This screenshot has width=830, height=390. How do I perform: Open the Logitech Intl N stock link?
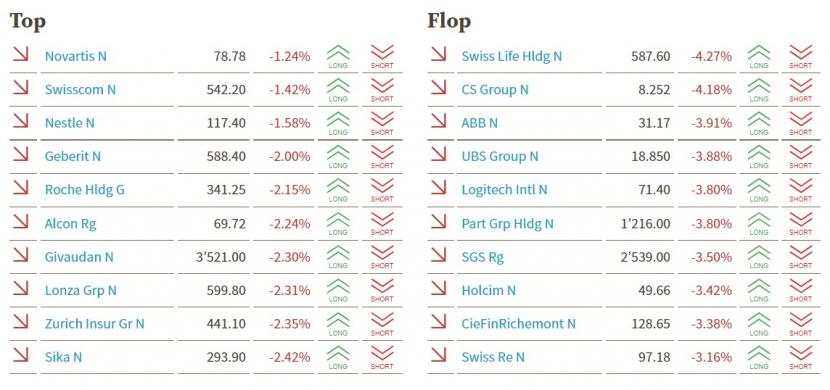tap(504, 190)
